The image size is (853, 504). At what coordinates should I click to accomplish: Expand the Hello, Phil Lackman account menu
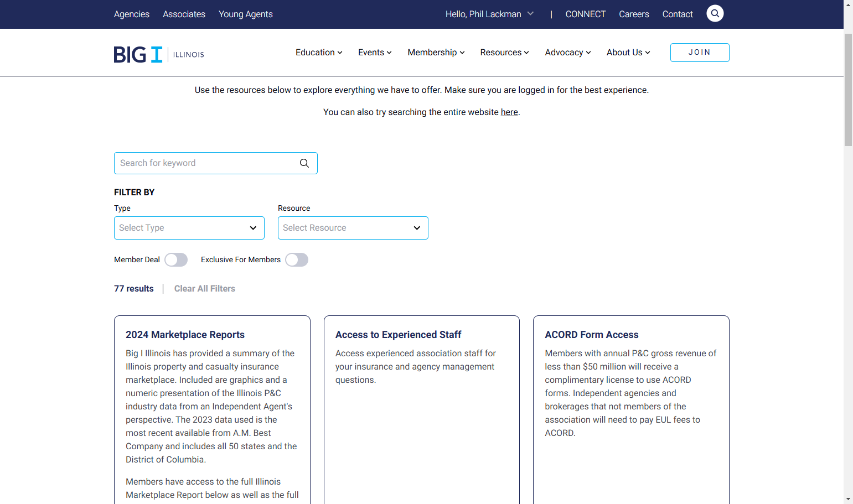click(x=489, y=14)
